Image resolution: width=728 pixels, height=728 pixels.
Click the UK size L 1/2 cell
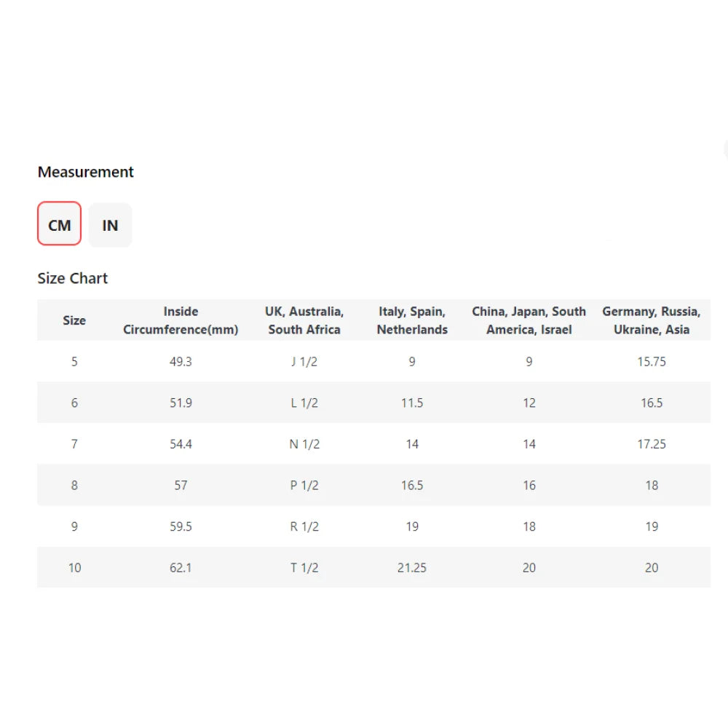pos(304,403)
